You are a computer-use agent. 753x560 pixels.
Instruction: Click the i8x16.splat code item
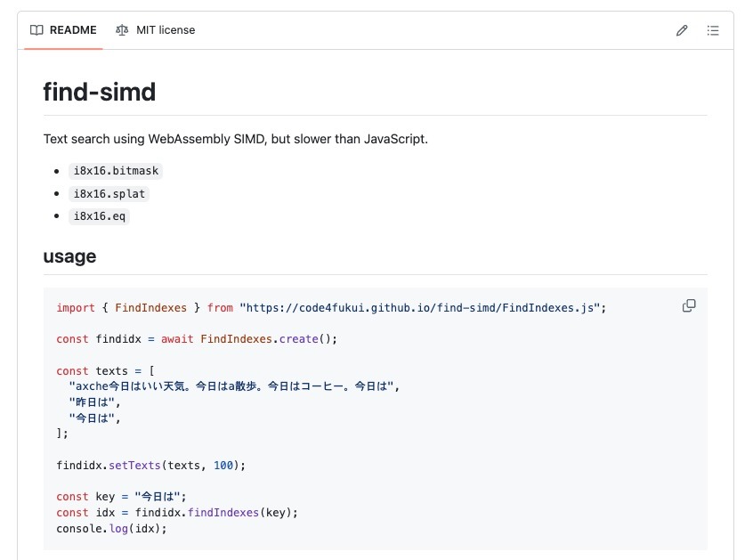pyautogui.click(x=109, y=193)
